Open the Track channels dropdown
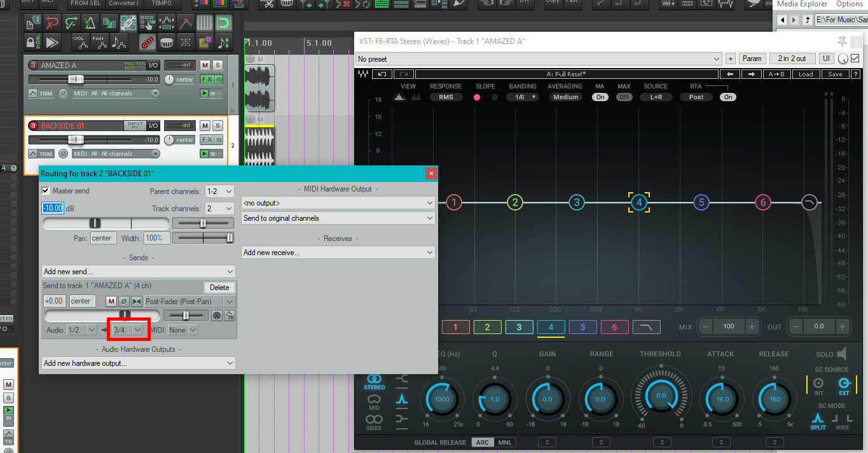 click(x=219, y=209)
